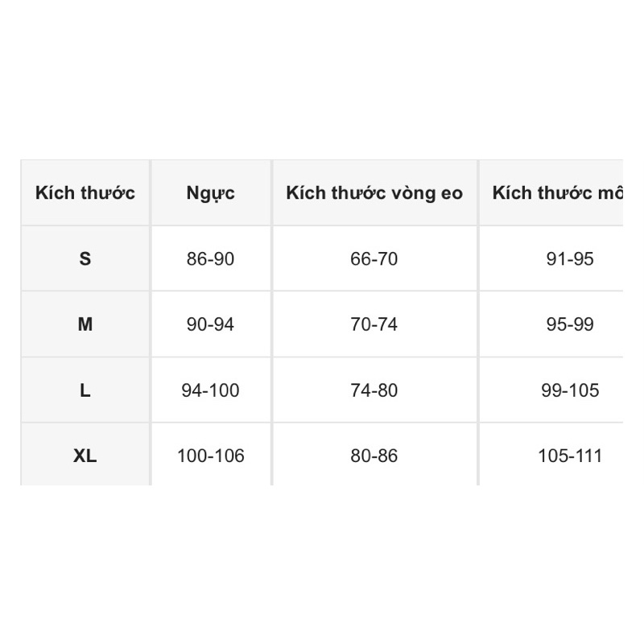
Task: Click the 66-70 waist cell
Action: point(374,259)
